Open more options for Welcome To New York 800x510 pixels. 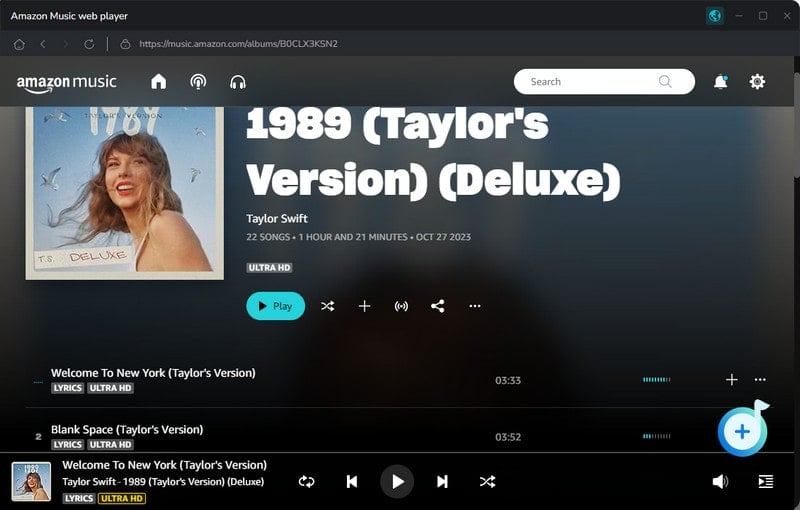pyautogui.click(x=760, y=379)
